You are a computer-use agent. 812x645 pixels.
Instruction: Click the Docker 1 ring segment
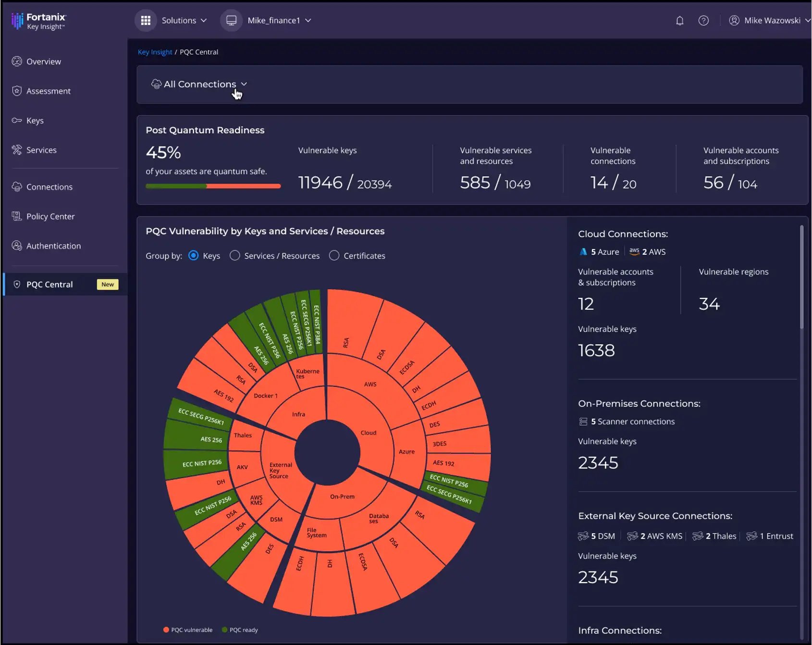(x=266, y=396)
